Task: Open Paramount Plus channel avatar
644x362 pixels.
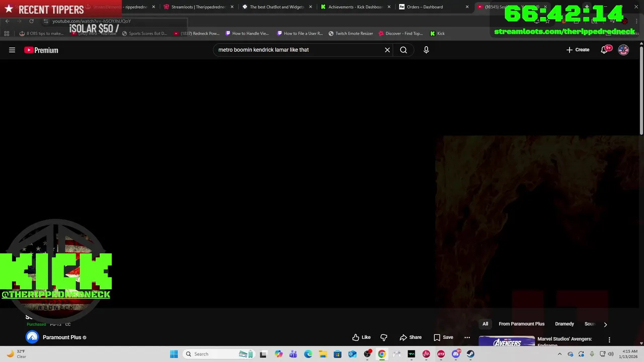Action: (32, 337)
